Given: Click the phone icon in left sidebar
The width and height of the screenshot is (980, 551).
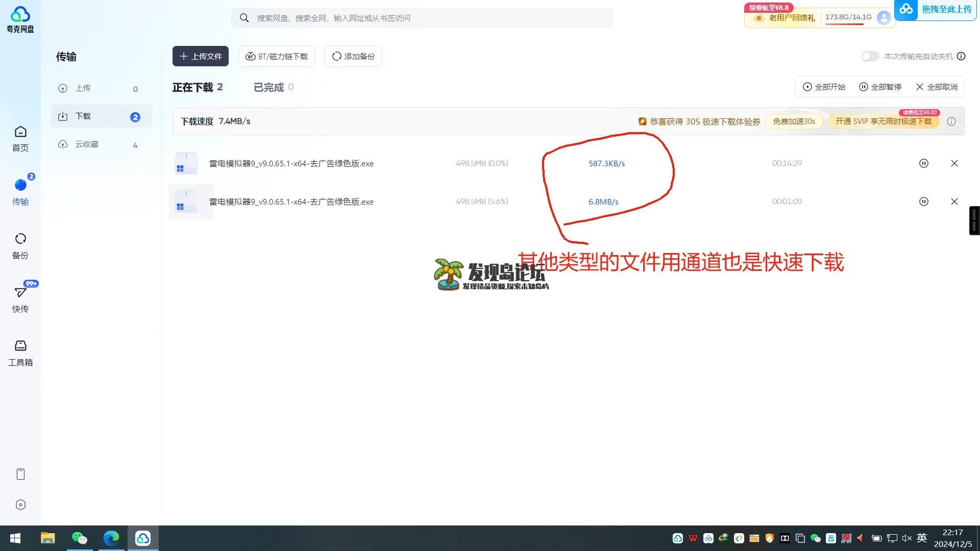Looking at the screenshot, I should point(20,474).
